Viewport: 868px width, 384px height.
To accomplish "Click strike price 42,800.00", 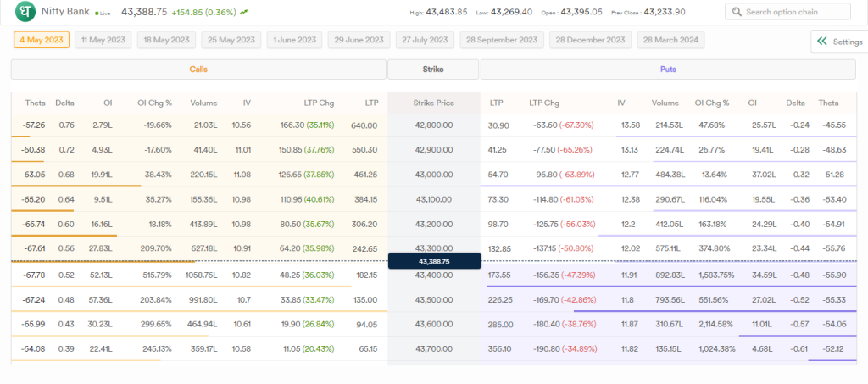I will (433, 125).
